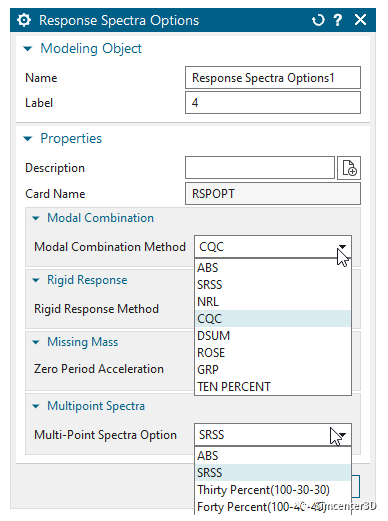The image size is (388, 521).
Task: Open the Multi-Point Spectra Option dropdown arrow
Action: [342, 435]
